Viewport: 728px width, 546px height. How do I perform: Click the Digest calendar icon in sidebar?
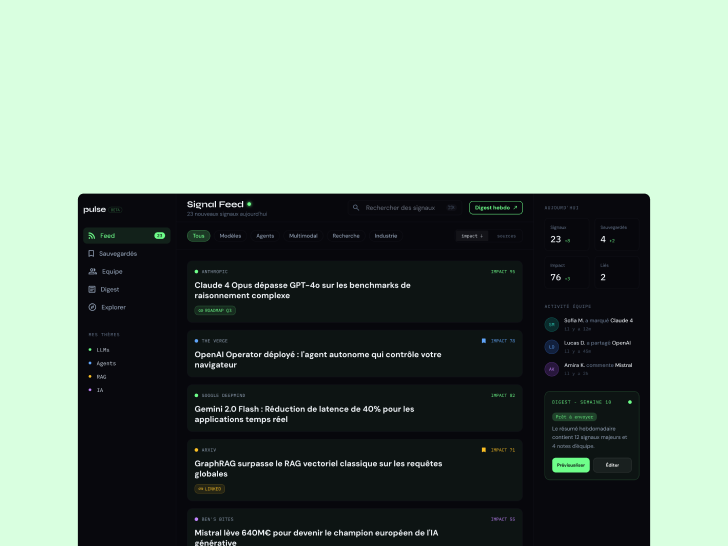[x=92, y=289]
